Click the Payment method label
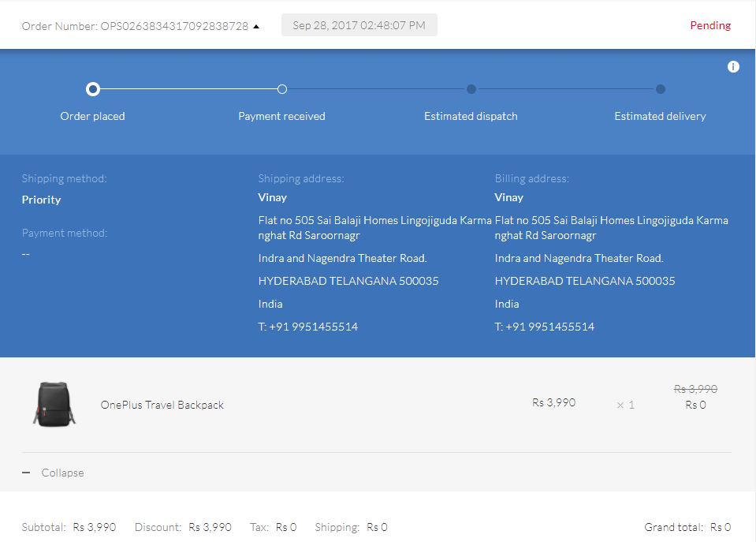 point(65,233)
